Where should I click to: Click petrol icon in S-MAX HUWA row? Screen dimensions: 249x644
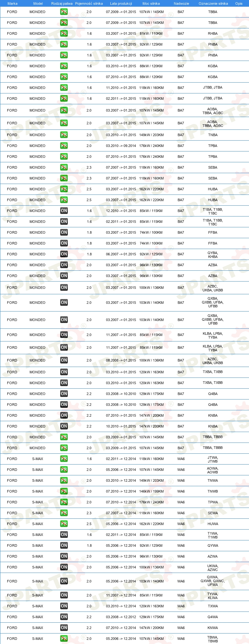64,524
